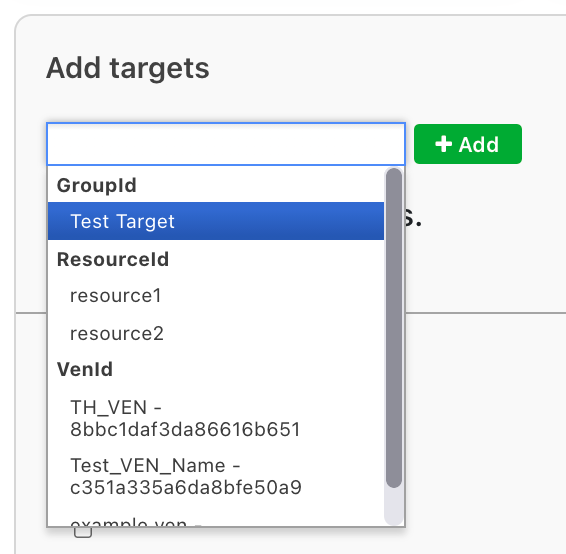
Task: Click the dropdown list scrollbar thumb
Action: coord(394,328)
